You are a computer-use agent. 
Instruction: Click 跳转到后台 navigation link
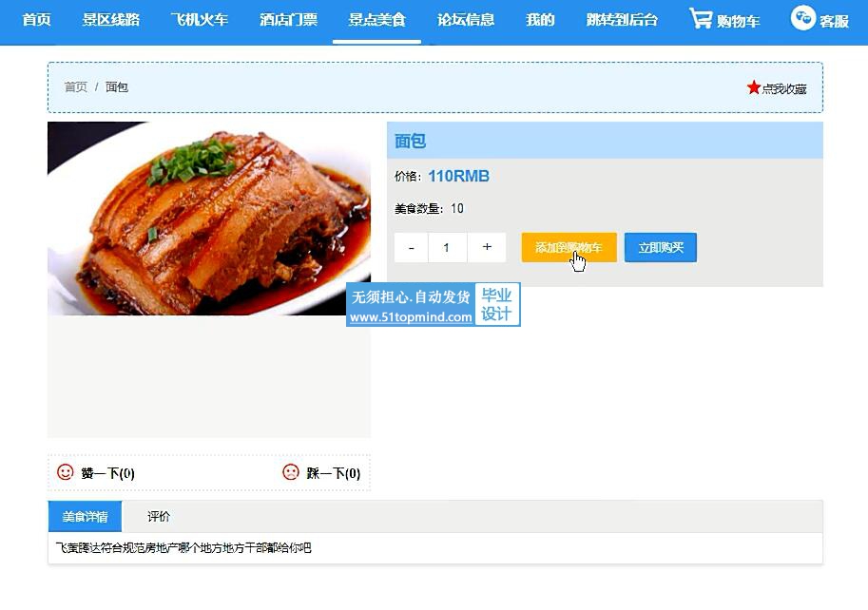tap(622, 20)
